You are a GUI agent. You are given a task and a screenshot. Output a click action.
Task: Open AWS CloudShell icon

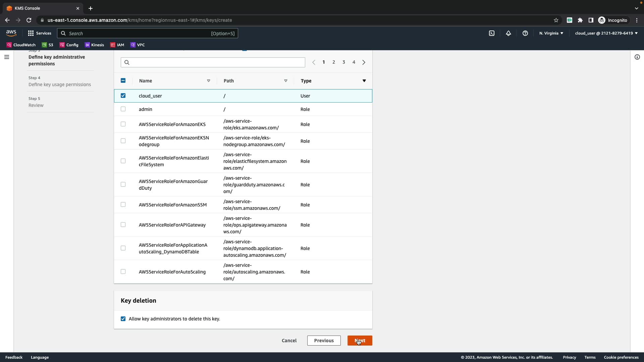pos(491,33)
